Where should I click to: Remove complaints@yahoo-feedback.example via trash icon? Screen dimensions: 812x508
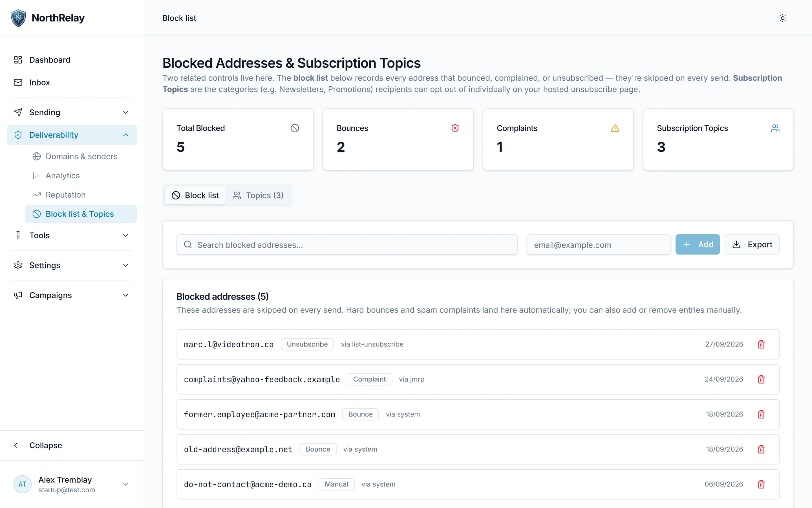click(761, 379)
